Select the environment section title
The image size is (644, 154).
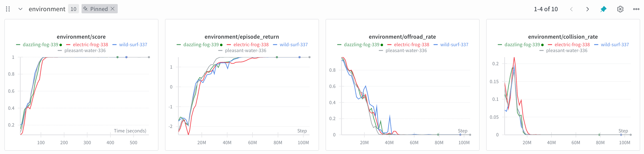[47, 9]
